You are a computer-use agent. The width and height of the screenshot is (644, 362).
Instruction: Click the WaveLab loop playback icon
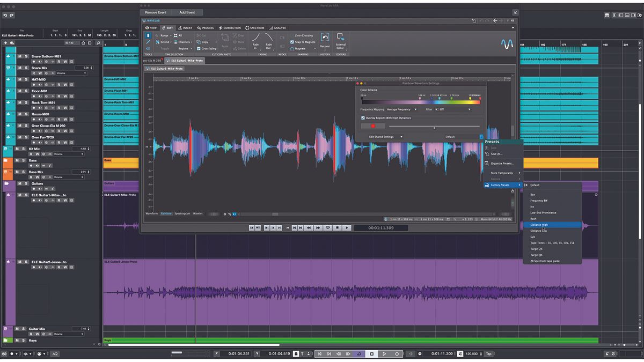pos(327,228)
